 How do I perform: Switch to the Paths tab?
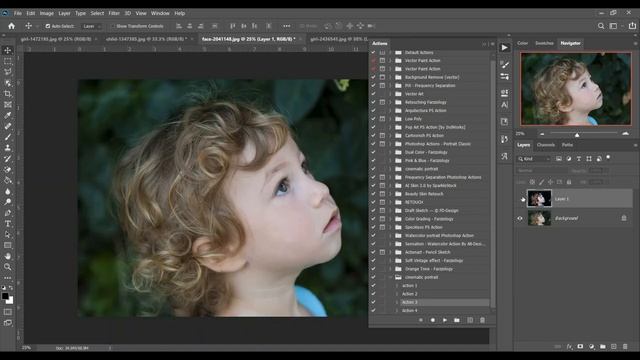[x=567, y=145]
